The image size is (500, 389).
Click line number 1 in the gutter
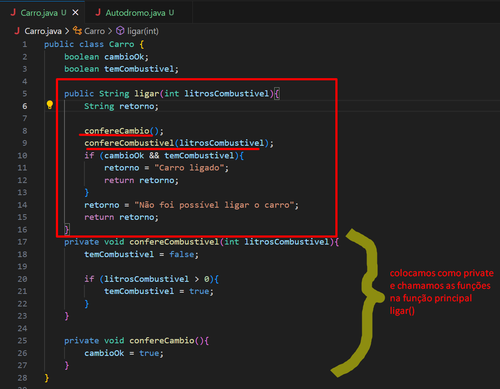[25, 44]
